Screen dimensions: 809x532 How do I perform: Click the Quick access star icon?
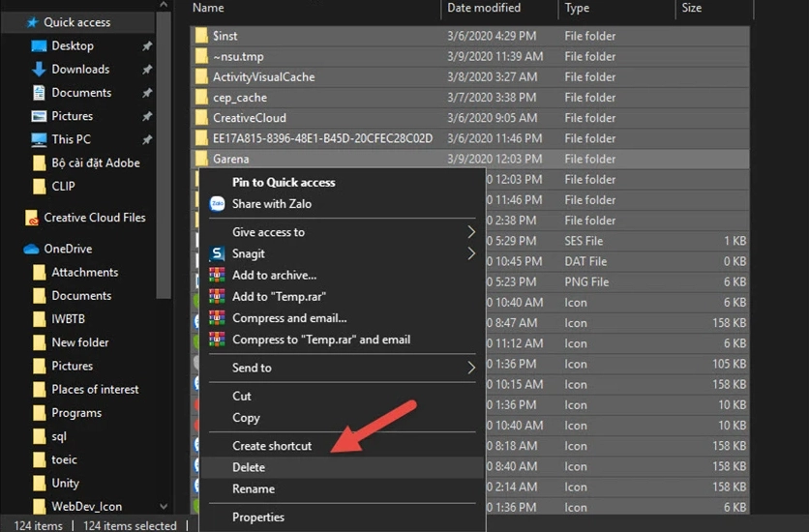tap(31, 22)
